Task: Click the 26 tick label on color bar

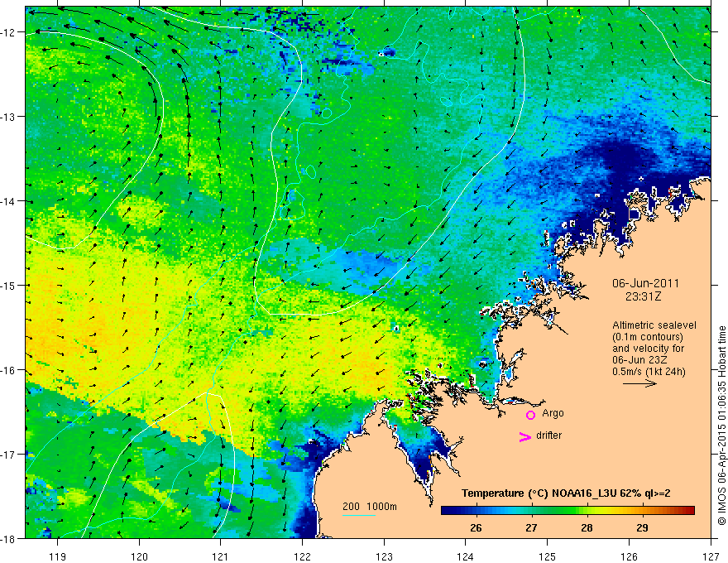Action: (x=476, y=527)
